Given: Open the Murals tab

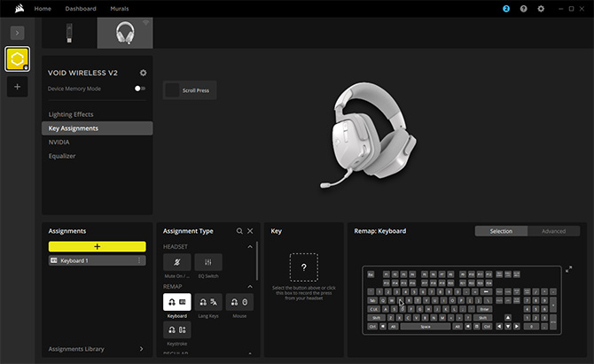Looking at the screenshot, I should click(x=120, y=9).
